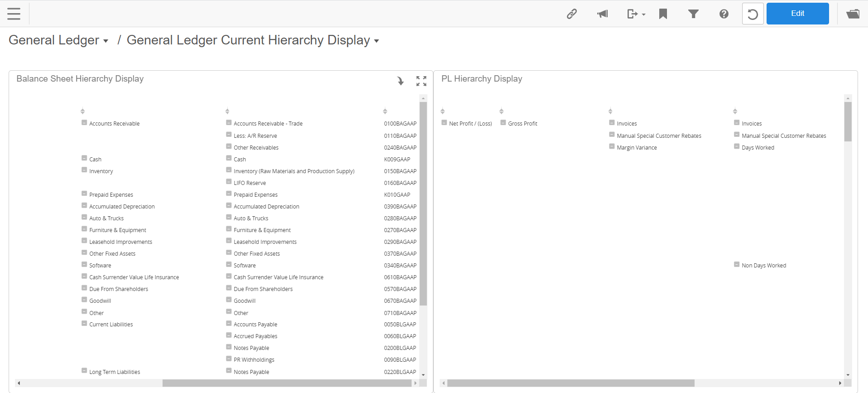Viewport: 868px width, 393px height.
Task: Click the refresh/undo circular arrow button
Action: [753, 14]
